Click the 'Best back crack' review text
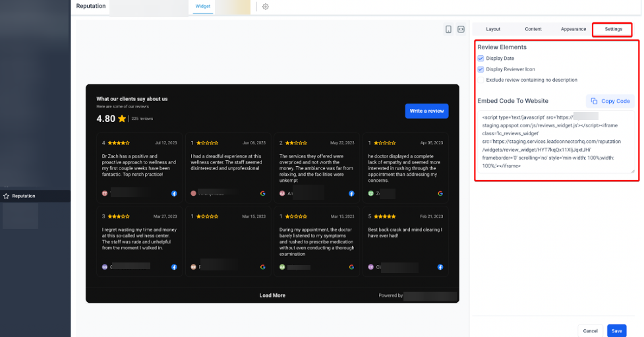The width and height of the screenshot is (644, 337). [x=405, y=233]
